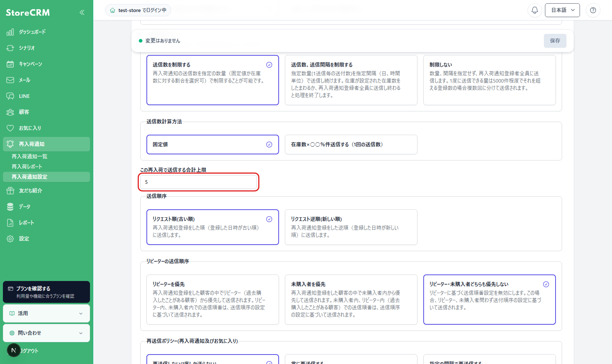Screen dimensions: 612x364
Task: Open 再入荷通知設定 submenu item
Action: [x=46, y=177]
